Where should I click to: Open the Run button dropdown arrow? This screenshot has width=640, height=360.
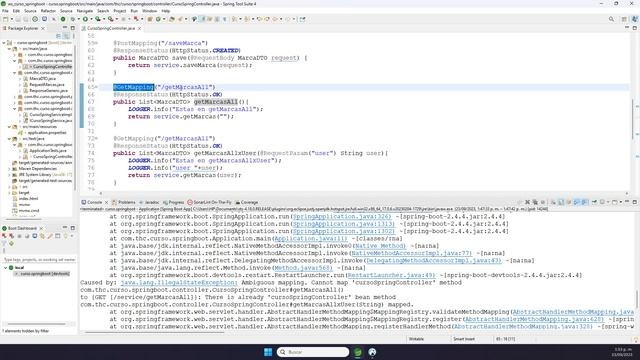(91, 19)
